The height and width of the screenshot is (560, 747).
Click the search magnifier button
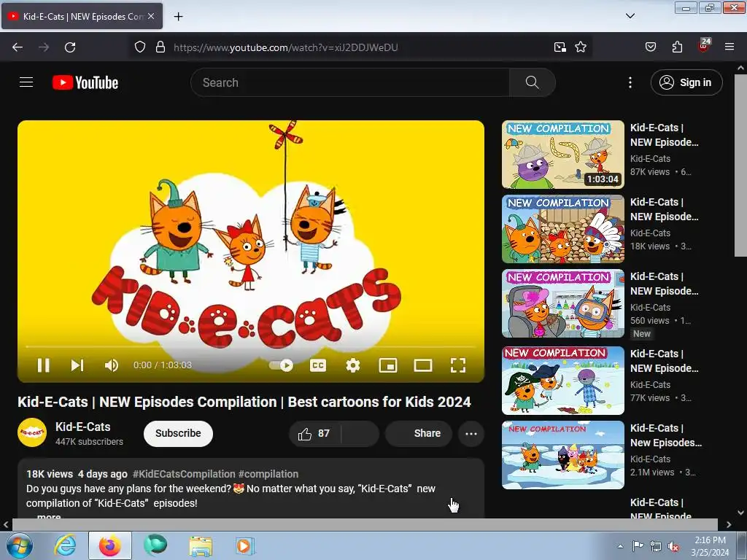[532, 82]
